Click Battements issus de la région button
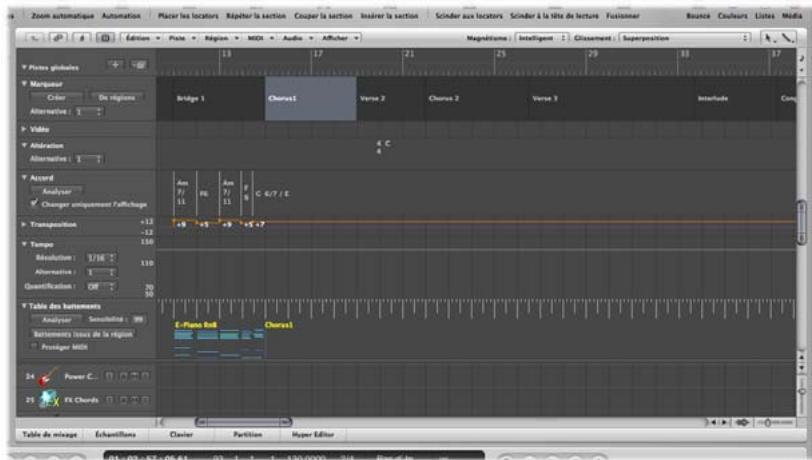The image size is (812, 460). click(x=83, y=334)
